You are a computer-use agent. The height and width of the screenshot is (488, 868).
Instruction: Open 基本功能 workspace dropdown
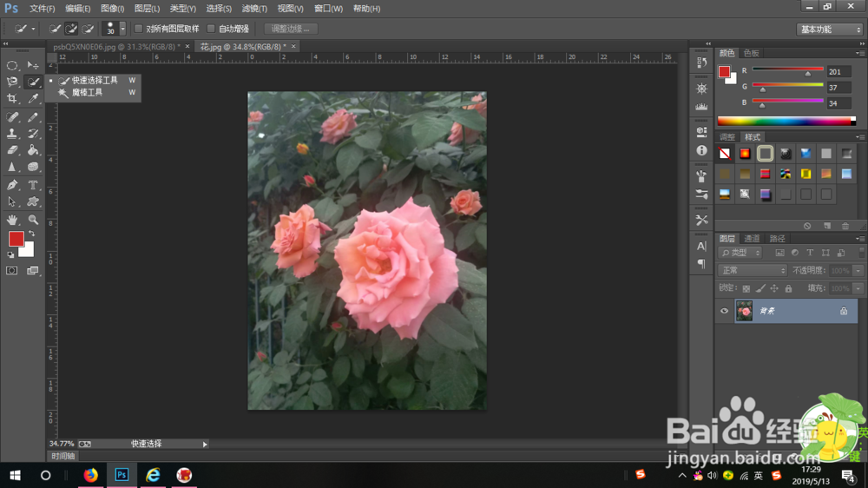pos(829,30)
